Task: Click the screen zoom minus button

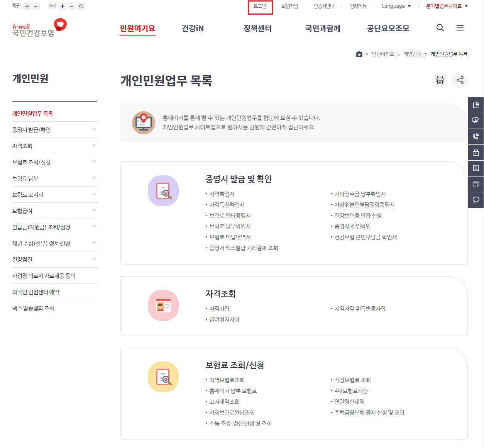Action: tap(36, 6)
